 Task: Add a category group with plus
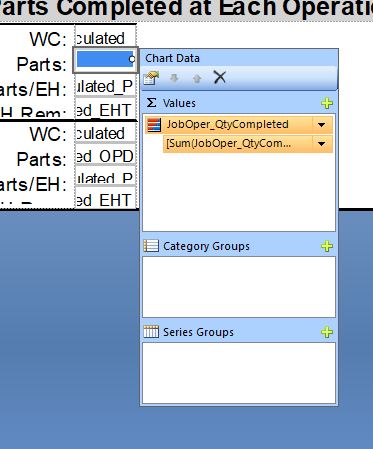[327, 246]
